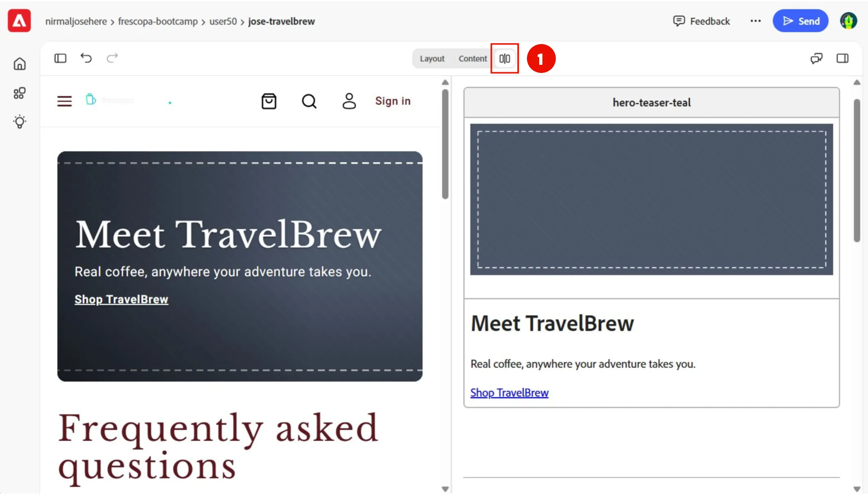Click the Frescopa cup logo
The width and height of the screenshot is (868, 503).
point(90,99)
